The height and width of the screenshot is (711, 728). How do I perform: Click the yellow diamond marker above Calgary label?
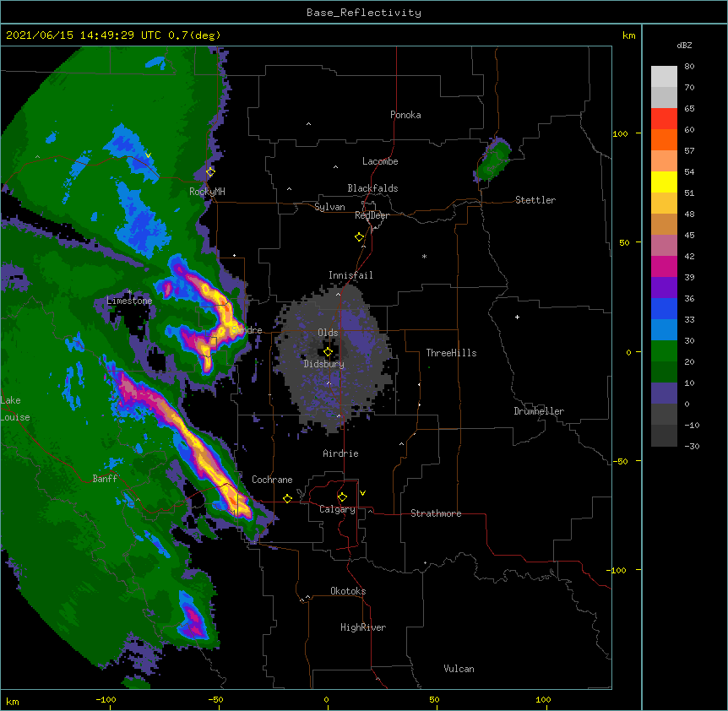tap(342, 497)
